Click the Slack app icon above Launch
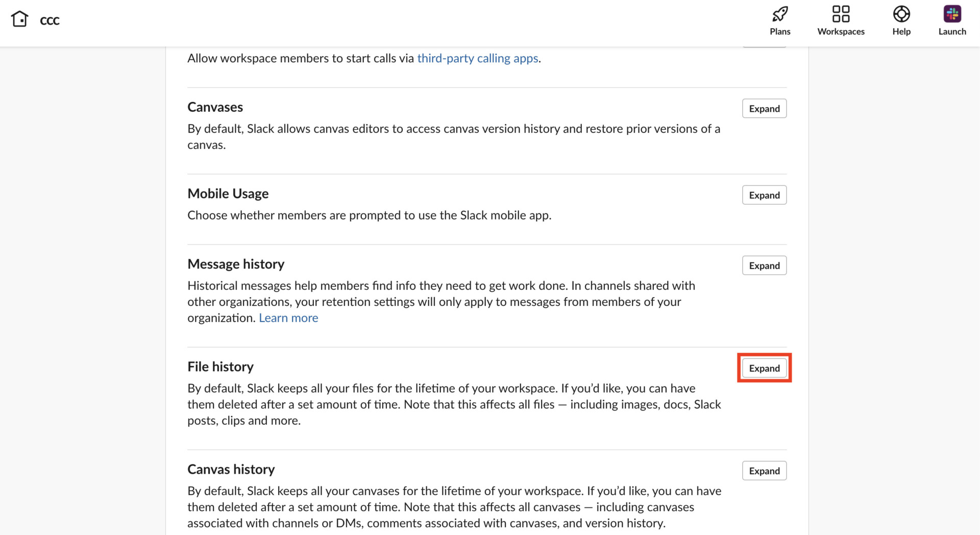980x535 pixels. tap(952, 14)
